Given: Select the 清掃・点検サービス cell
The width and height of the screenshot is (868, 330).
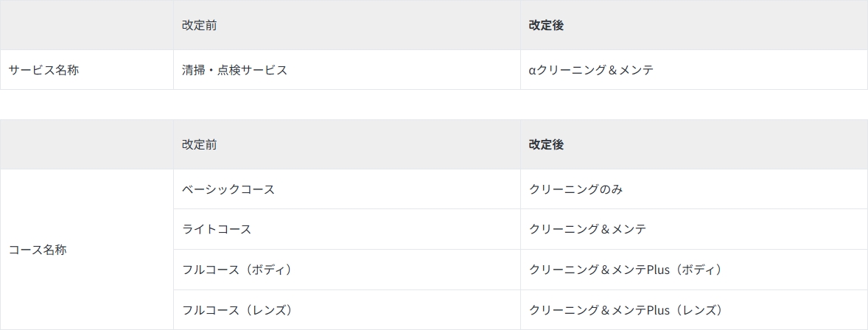Looking at the screenshot, I should coord(234,70).
